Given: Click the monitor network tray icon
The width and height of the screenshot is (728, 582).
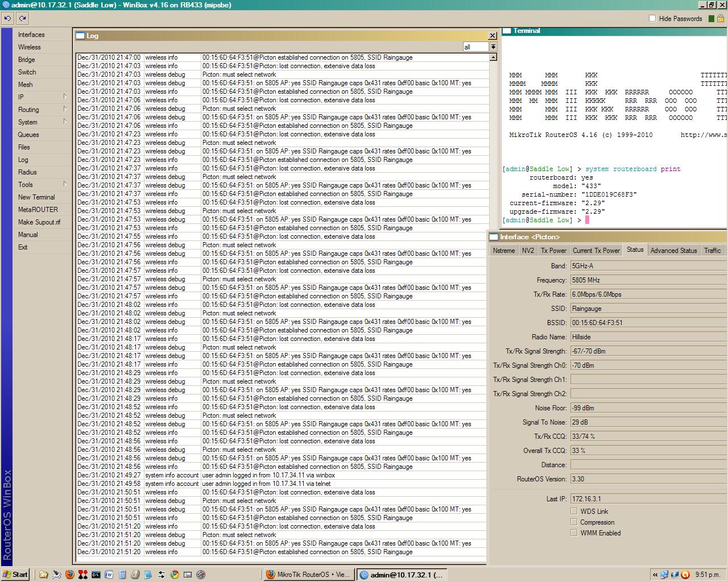Looking at the screenshot, I should (675, 575).
